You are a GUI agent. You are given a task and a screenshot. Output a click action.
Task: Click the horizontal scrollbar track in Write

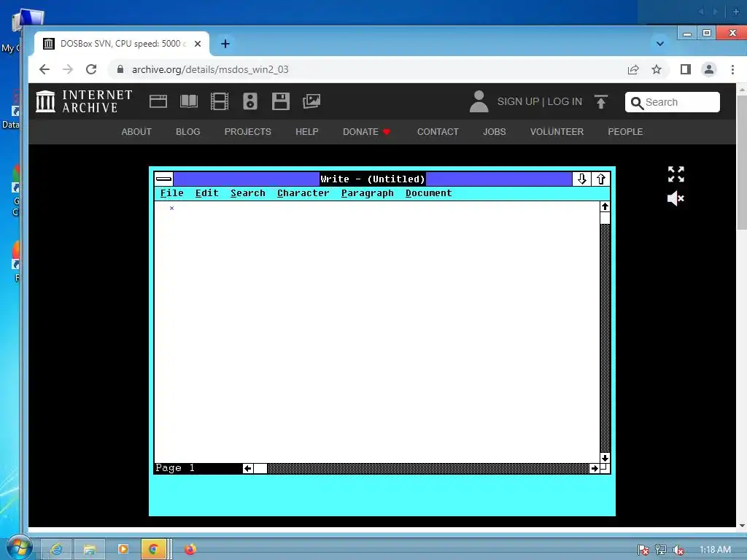point(427,469)
